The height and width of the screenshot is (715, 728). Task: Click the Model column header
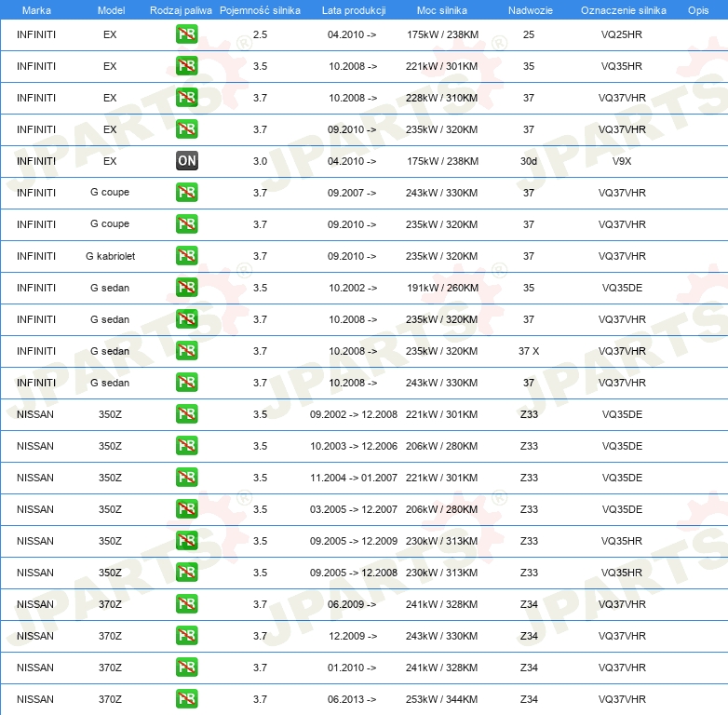111,10
